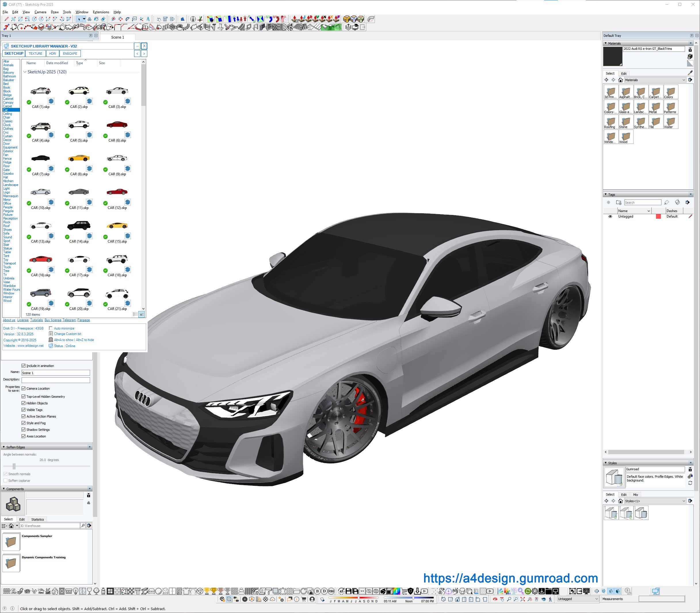Click the Sample Paint eyedropper icon
Viewport: 700px width, 613px height.
point(690,73)
